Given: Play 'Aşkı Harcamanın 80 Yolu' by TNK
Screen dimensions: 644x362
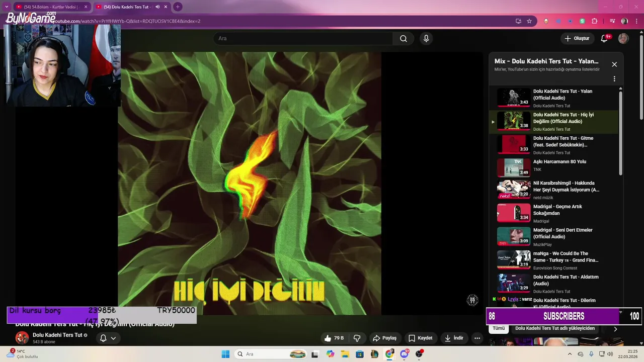Looking at the screenshot, I should click(x=553, y=168).
